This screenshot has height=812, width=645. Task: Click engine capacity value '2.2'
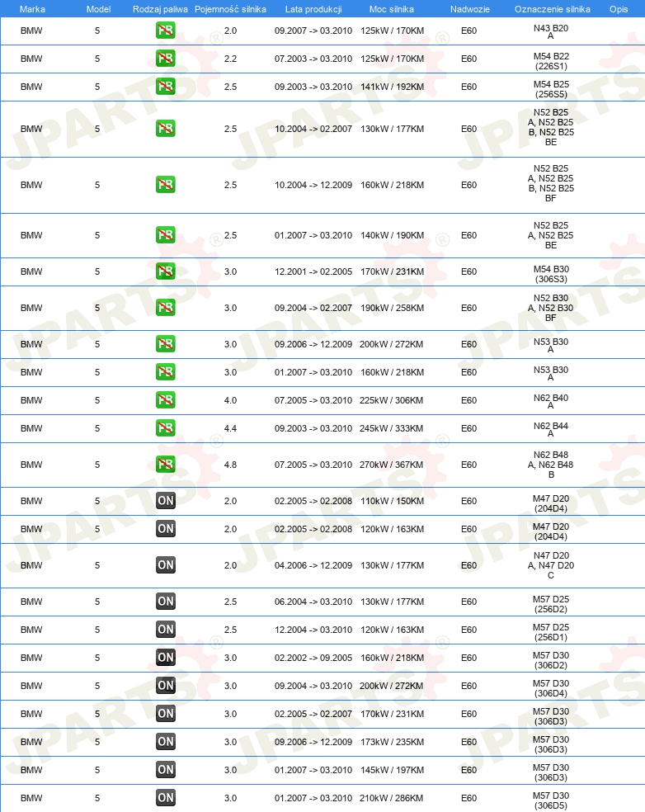pos(230,59)
